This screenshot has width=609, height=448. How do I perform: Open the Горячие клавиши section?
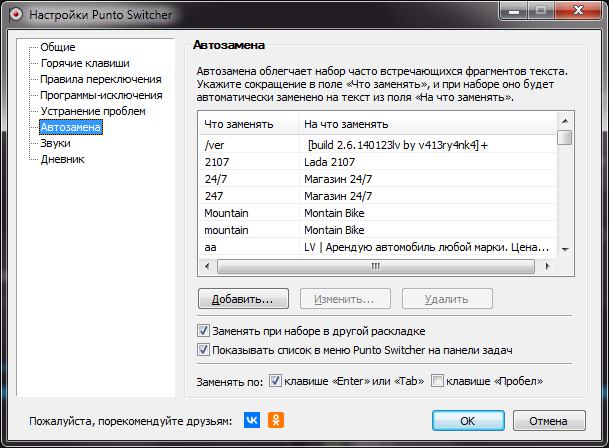tap(85, 63)
